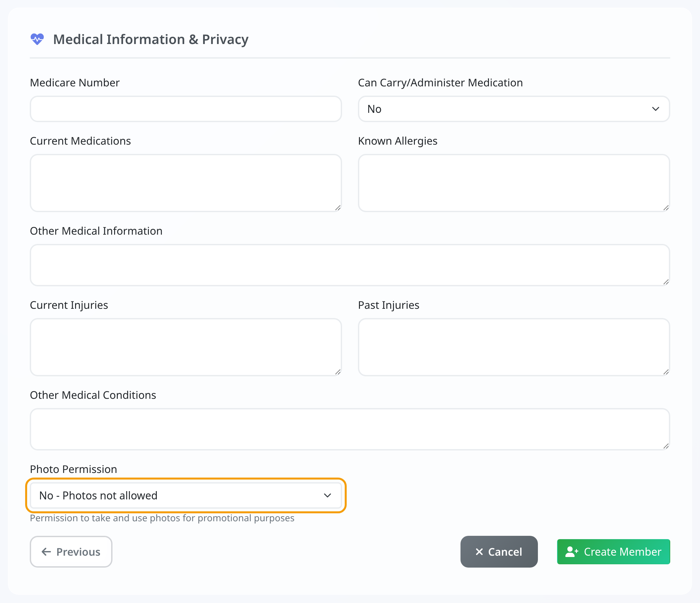The width and height of the screenshot is (700, 603).
Task: Click the resize handle of Known Allergies
Action: point(666,208)
